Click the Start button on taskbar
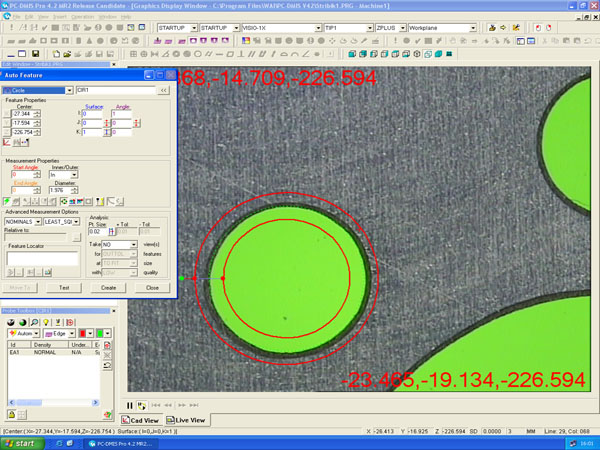 (x=22, y=443)
